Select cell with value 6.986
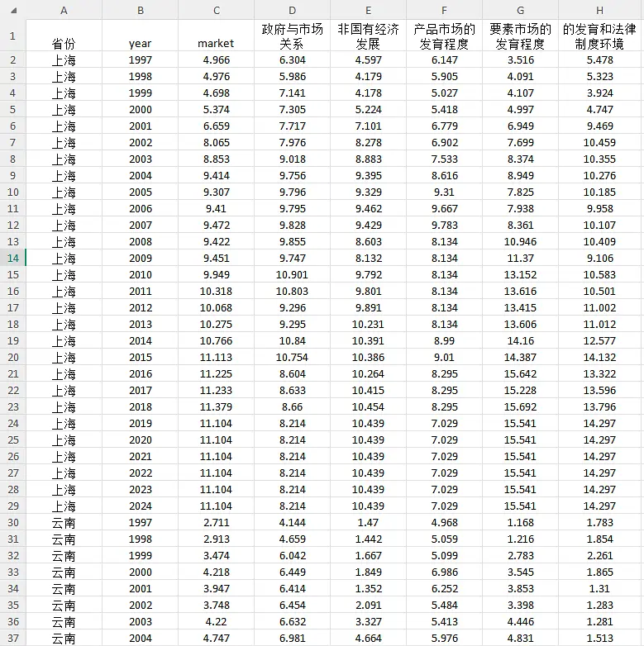Screen dimensions: 644x646 444,572
